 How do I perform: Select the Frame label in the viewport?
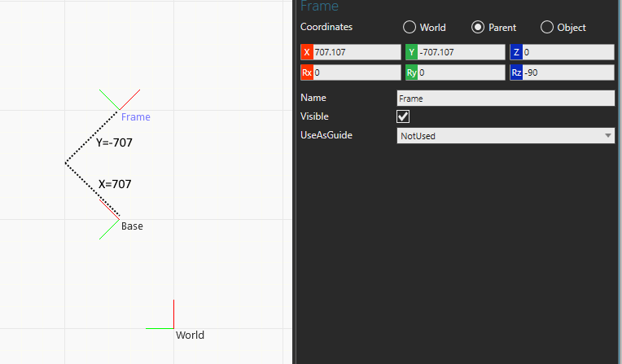coord(135,117)
